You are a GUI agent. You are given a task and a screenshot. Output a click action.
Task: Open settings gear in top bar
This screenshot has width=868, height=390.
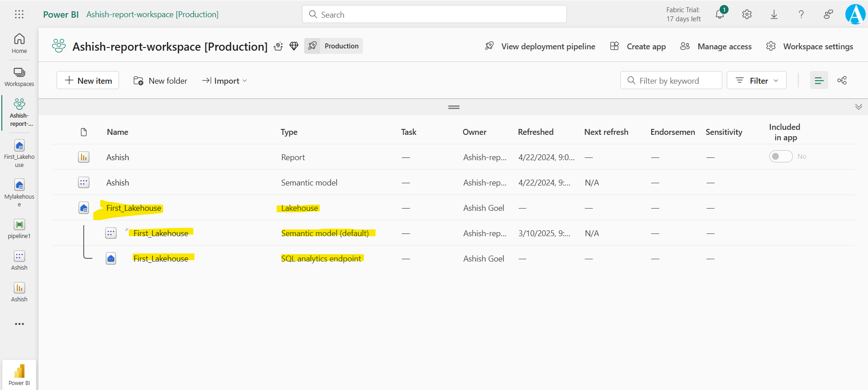pyautogui.click(x=747, y=14)
